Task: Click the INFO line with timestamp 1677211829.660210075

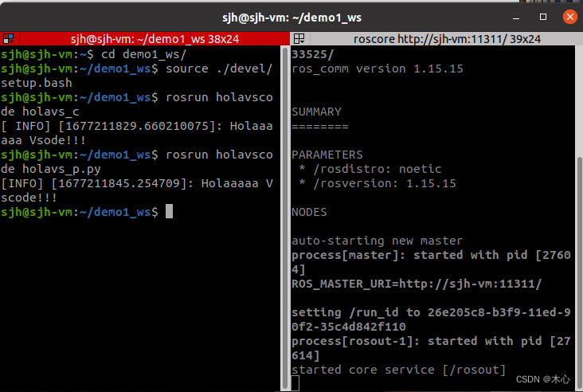Action: 137,126
